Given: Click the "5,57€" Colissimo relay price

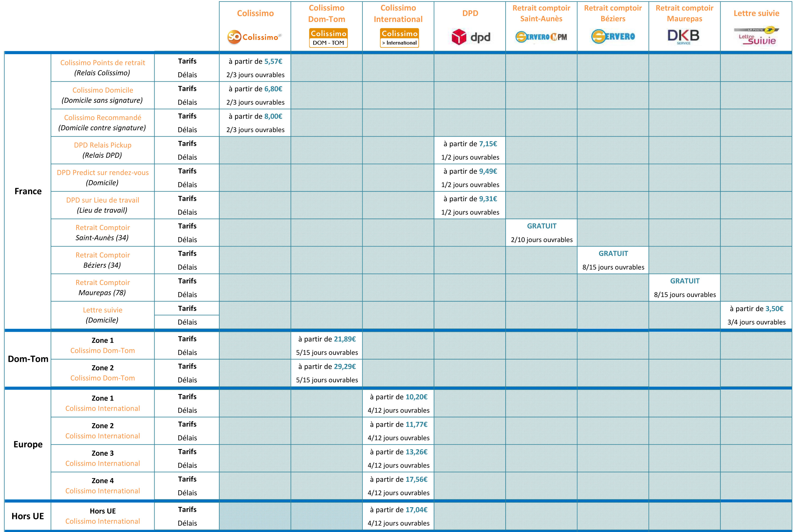Looking at the screenshot, I should (273, 61).
